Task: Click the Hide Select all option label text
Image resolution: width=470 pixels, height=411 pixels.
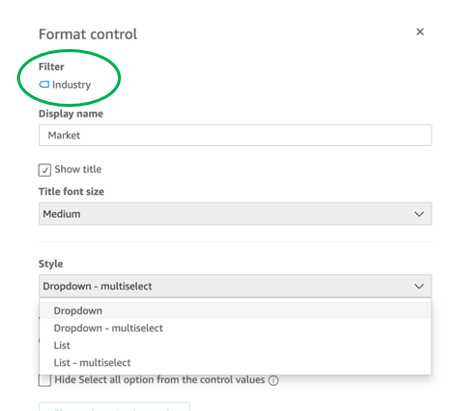Action: pos(160,380)
